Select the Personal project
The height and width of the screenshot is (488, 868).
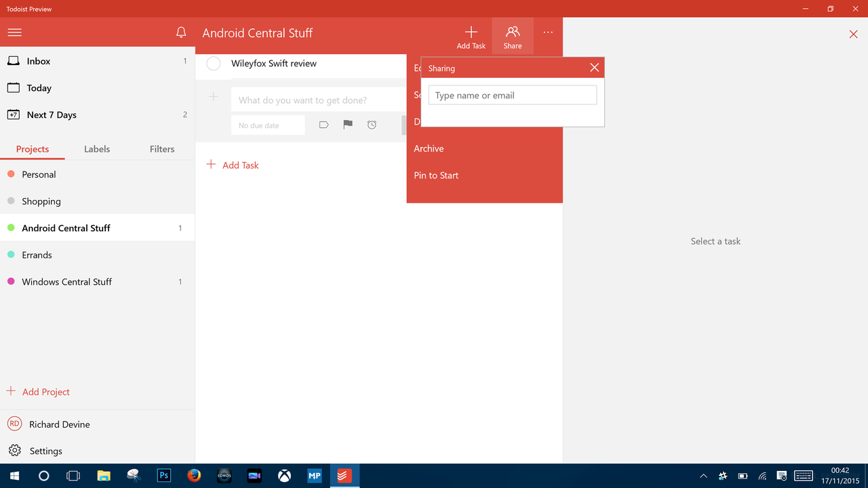tap(97, 174)
